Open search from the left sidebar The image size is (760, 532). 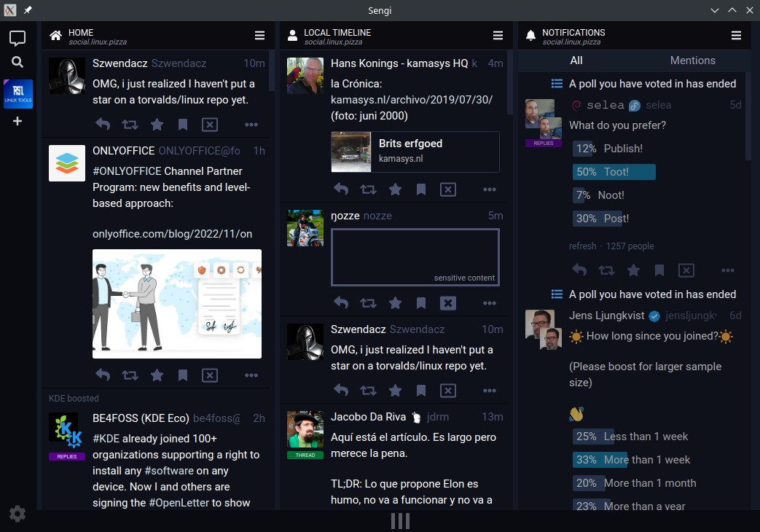coord(17,62)
